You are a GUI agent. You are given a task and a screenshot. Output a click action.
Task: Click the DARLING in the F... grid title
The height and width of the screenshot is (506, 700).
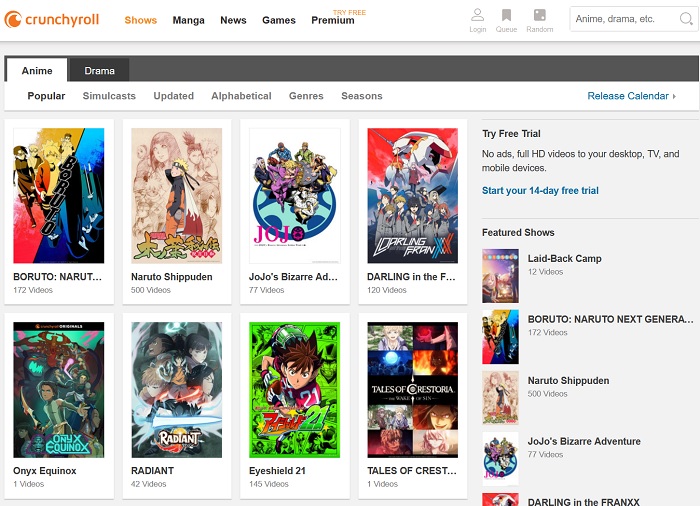[x=411, y=277]
